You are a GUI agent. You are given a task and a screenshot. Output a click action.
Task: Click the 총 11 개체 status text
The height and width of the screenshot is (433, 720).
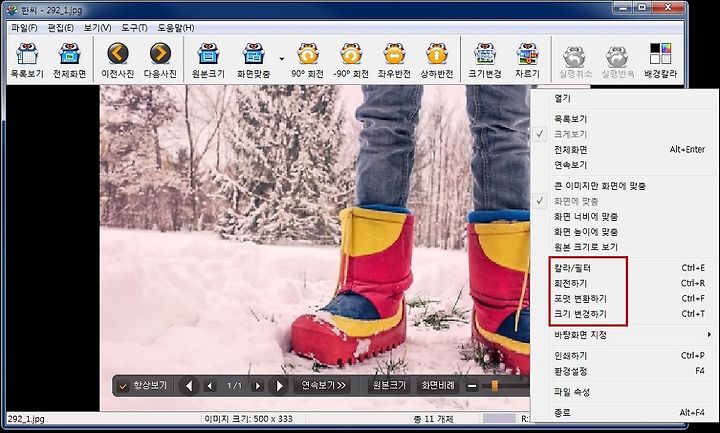pos(433,419)
